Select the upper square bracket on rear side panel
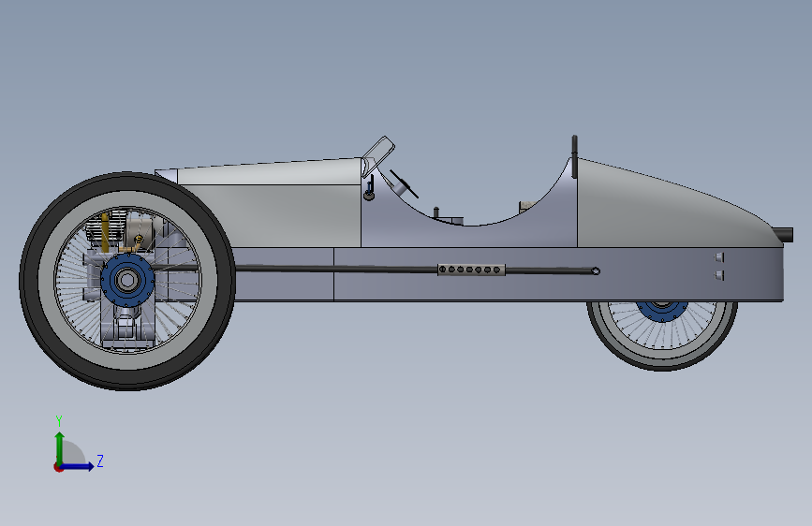 (x=719, y=257)
